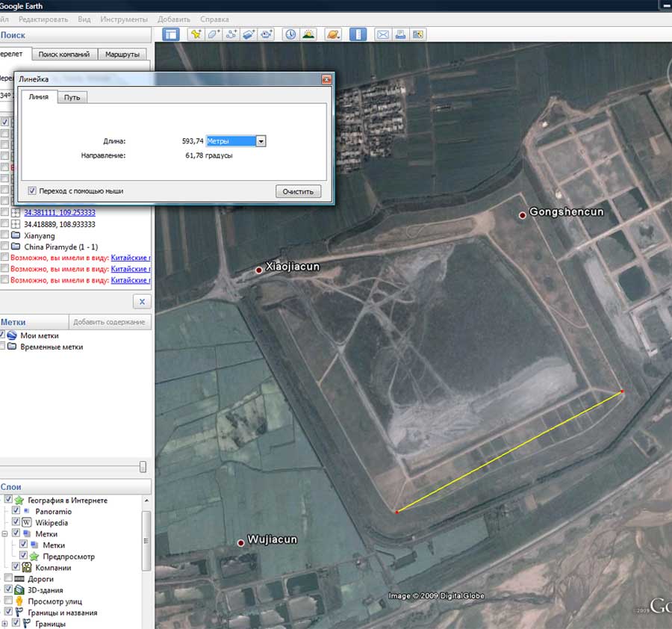Open the 34.381111, 109.253333 coordinates link
The height and width of the screenshot is (629, 672).
(x=60, y=213)
